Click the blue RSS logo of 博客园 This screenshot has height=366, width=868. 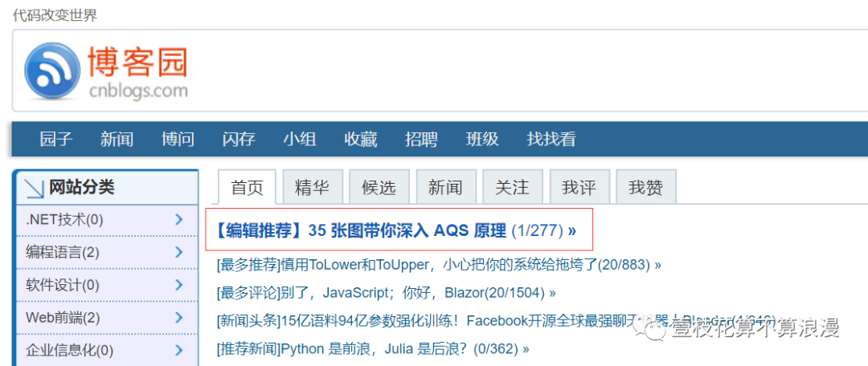click(x=52, y=71)
